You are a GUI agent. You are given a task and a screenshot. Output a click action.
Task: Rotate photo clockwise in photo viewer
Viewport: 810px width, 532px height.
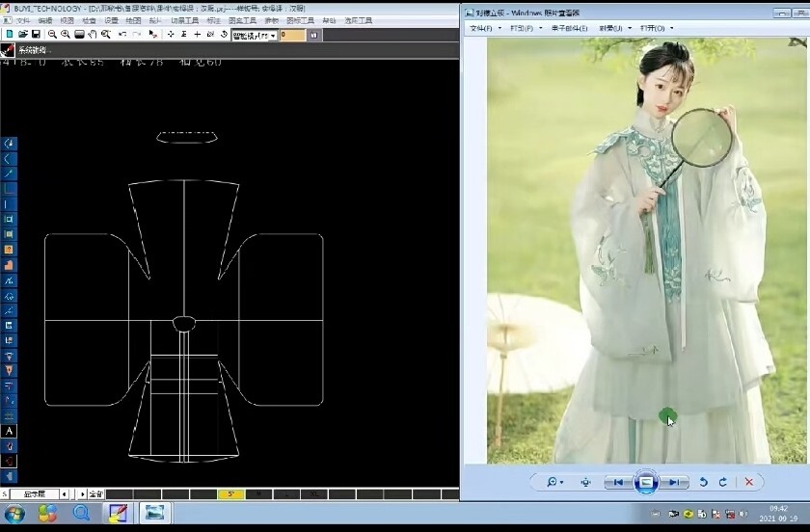(x=722, y=482)
